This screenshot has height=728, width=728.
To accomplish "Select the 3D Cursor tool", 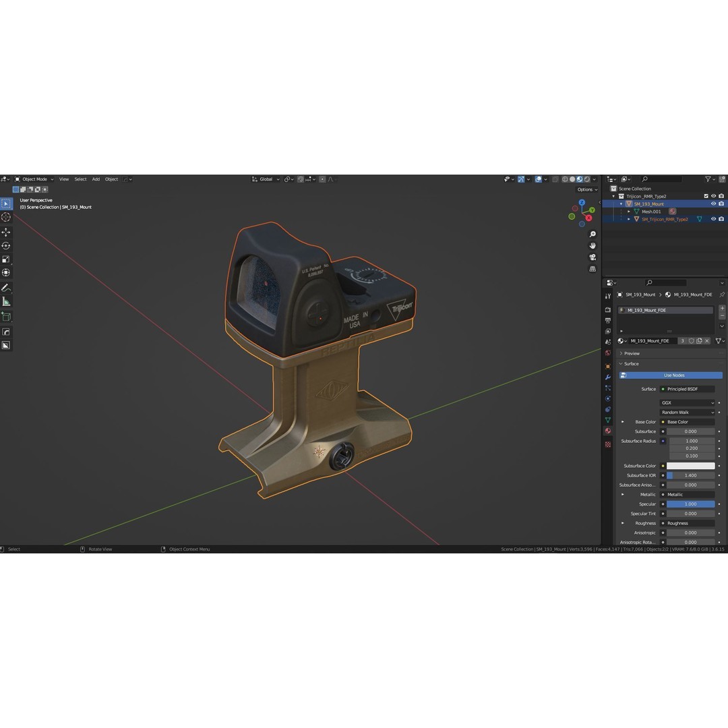I will (x=6, y=217).
